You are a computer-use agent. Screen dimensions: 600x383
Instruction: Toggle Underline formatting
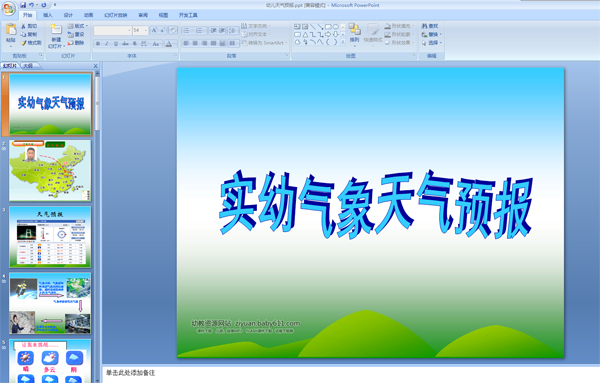tap(116, 44)
